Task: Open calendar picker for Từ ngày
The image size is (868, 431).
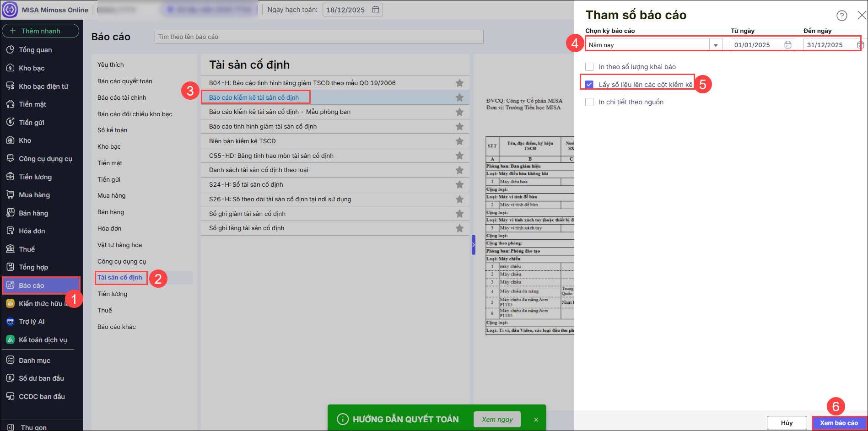Action: [x=788, y=45]
